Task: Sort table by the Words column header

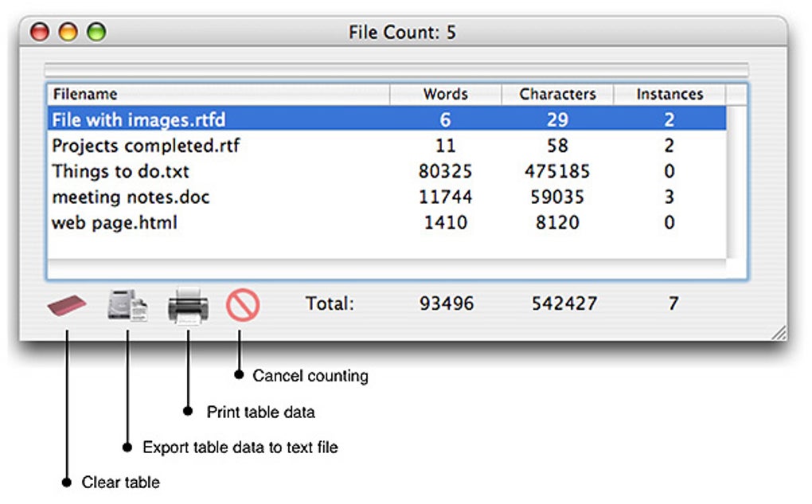Action: click(445, 94)
